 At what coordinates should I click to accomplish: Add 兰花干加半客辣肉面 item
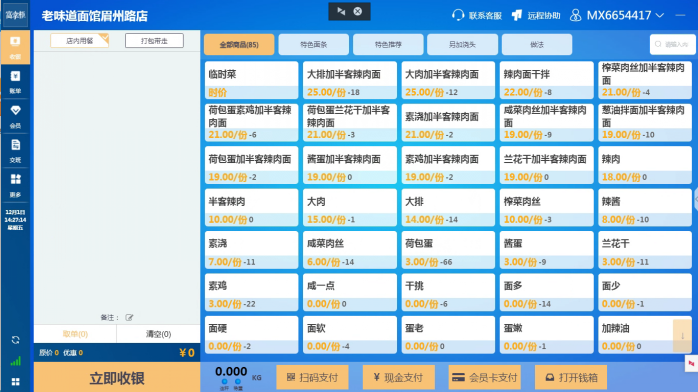547,165
